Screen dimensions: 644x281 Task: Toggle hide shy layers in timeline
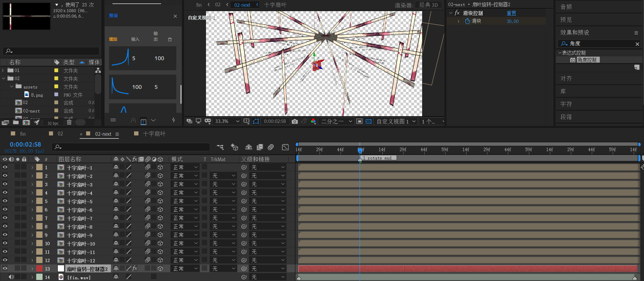point(249,147)
